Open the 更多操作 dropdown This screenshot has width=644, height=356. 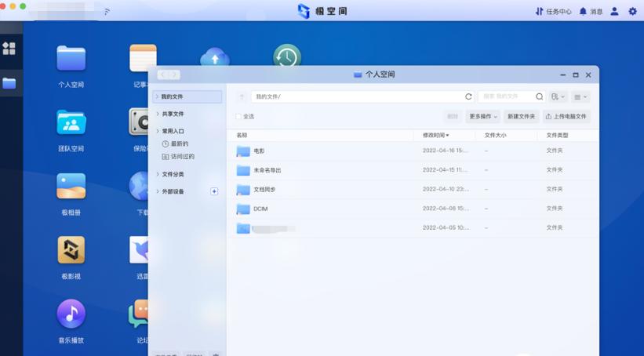[x=482, y=117]
